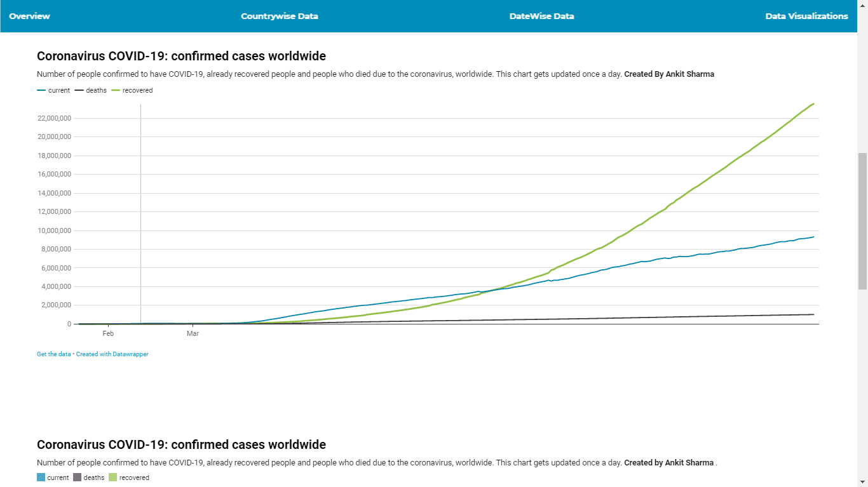Select the blue 'current' square swatch
Screen dimensions: 868x487
(41, 477)
